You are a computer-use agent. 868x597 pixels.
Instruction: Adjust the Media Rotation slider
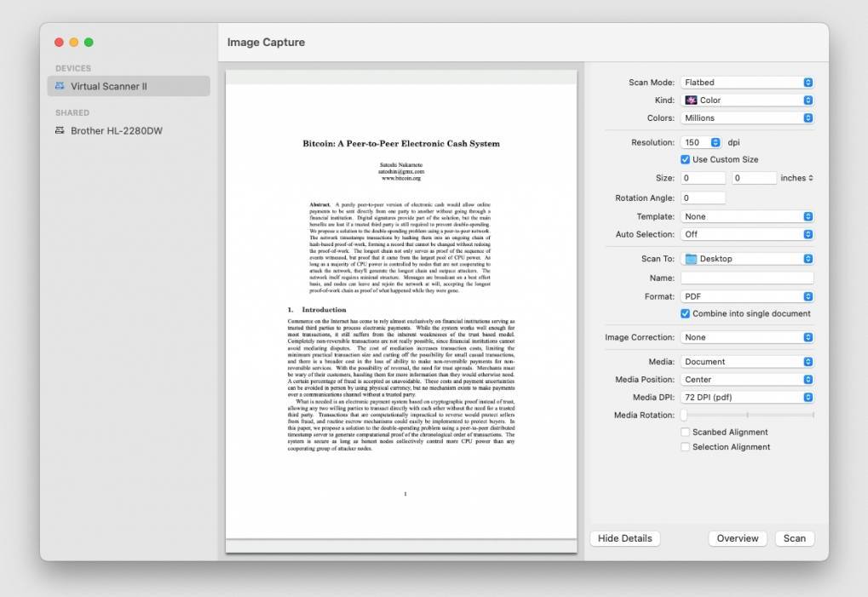(x=747, y=415)
